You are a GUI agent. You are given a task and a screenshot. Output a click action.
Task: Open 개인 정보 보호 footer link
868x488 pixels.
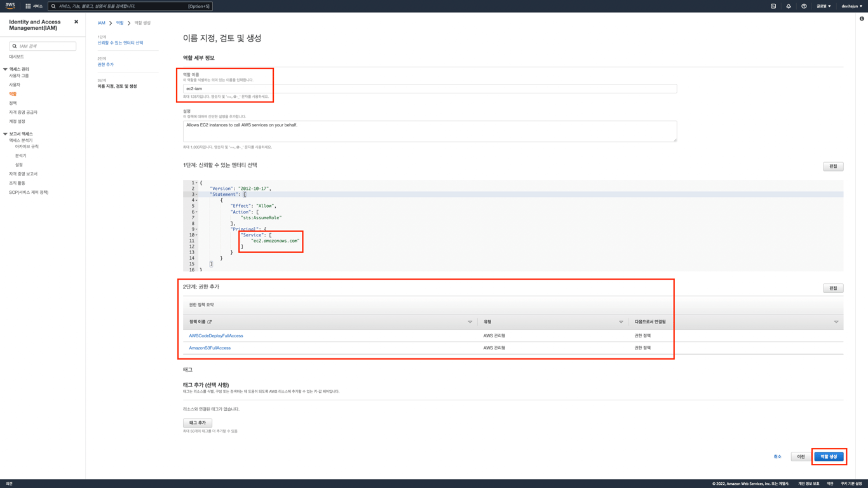coord(809,484)
